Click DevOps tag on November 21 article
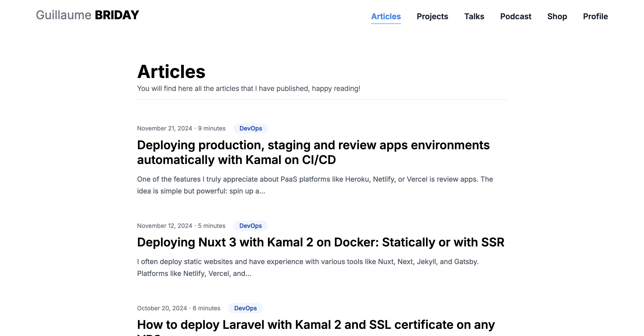The width and height of the screenshot is (644, 336). [x=250, y=128]
